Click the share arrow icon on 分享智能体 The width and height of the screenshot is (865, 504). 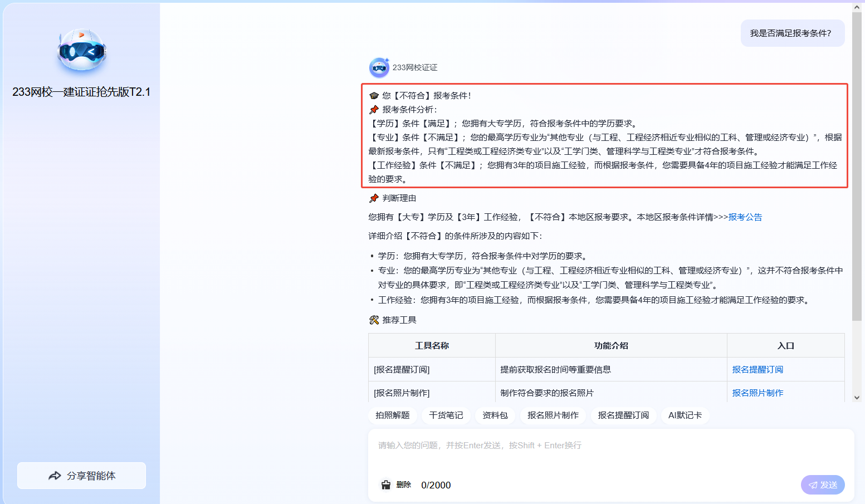click(x=55, y=476)
